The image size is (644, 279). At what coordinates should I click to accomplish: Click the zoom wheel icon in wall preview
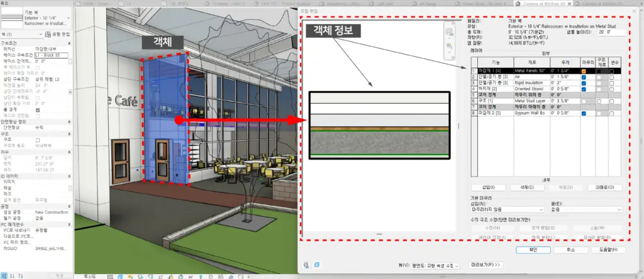[x=449, y=32]
